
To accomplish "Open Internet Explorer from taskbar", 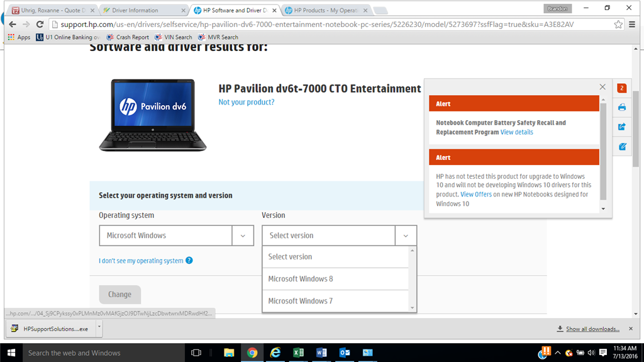I will pyautogui.click(x=275, y=353).
